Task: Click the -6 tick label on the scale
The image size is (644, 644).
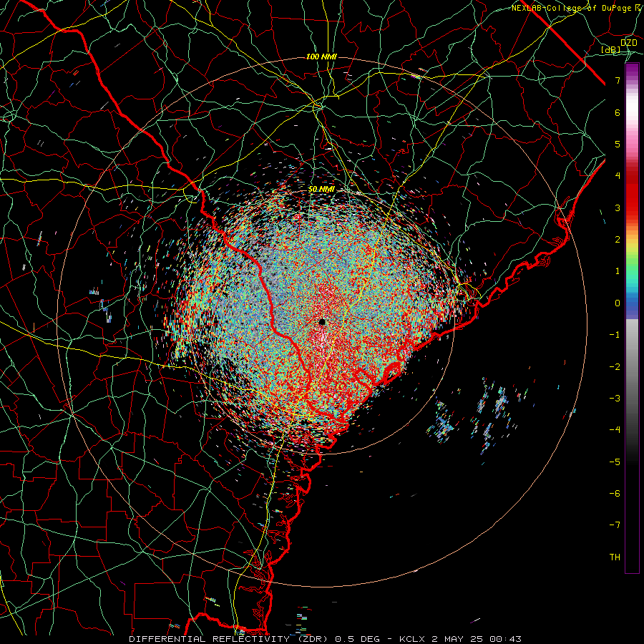Action: [615, 494]
